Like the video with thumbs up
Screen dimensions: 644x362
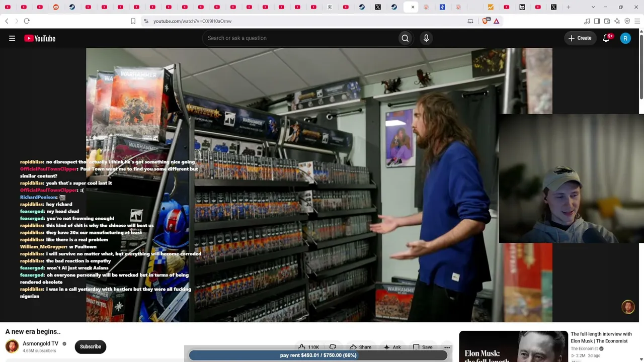tap(308, 347)
